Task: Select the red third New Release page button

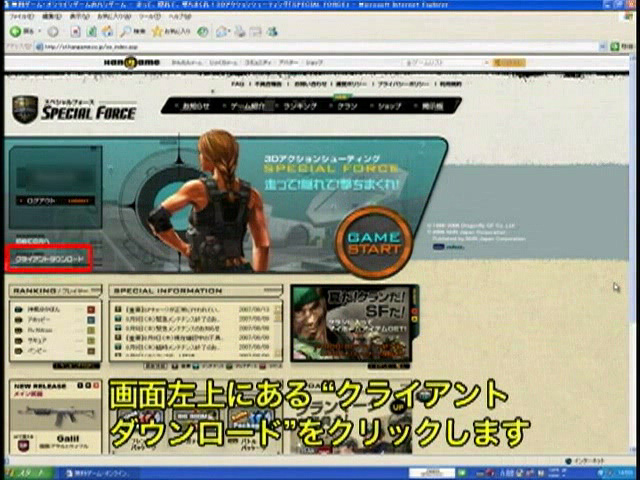Action: tap(96, 385)
